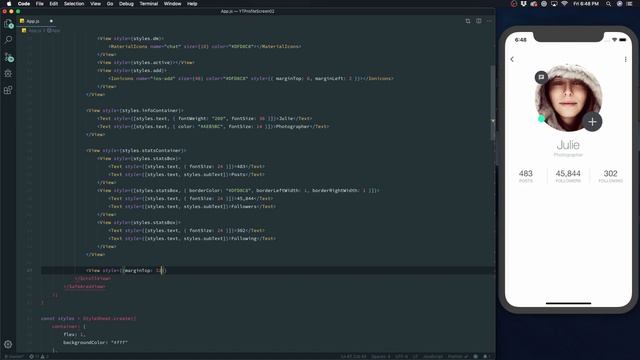The height and width of the screenshot is (360, 640).
Task: Click the UTF-8 encoding status bar item
Action: tap(401, 356)
